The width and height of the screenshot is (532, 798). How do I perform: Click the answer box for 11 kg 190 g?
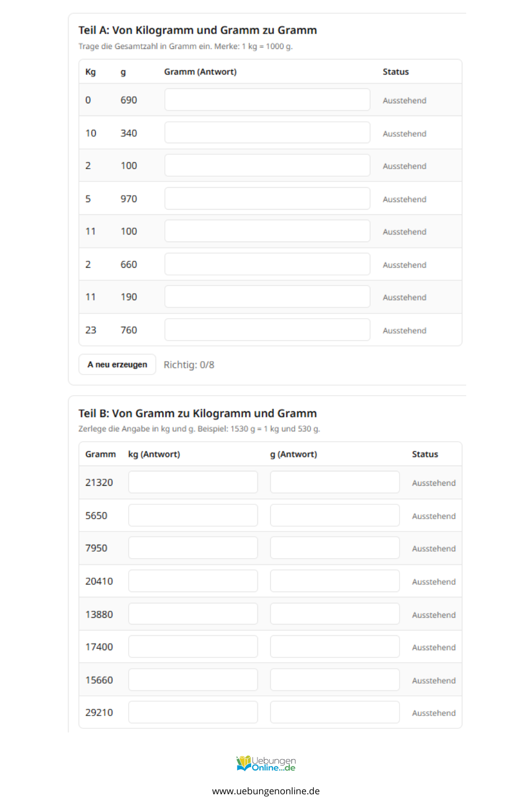tap(267, 297)
